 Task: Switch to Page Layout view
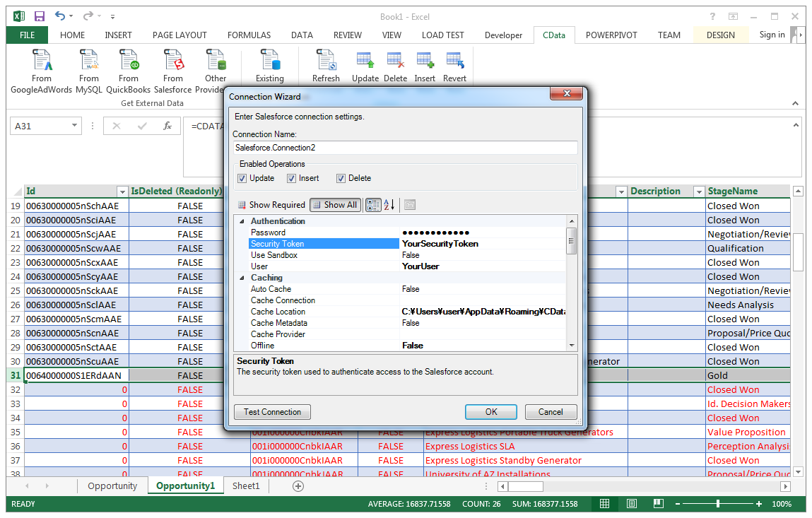(631, 503)
